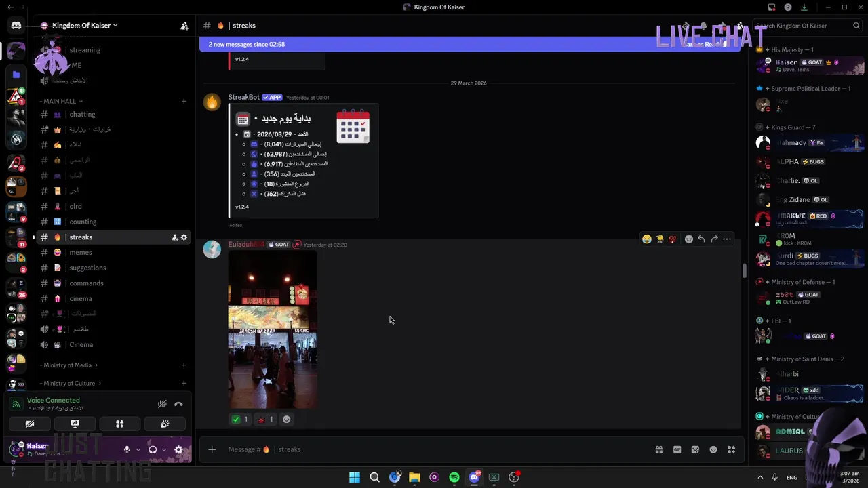Turn on camera in voice panel

click(30, 424)
